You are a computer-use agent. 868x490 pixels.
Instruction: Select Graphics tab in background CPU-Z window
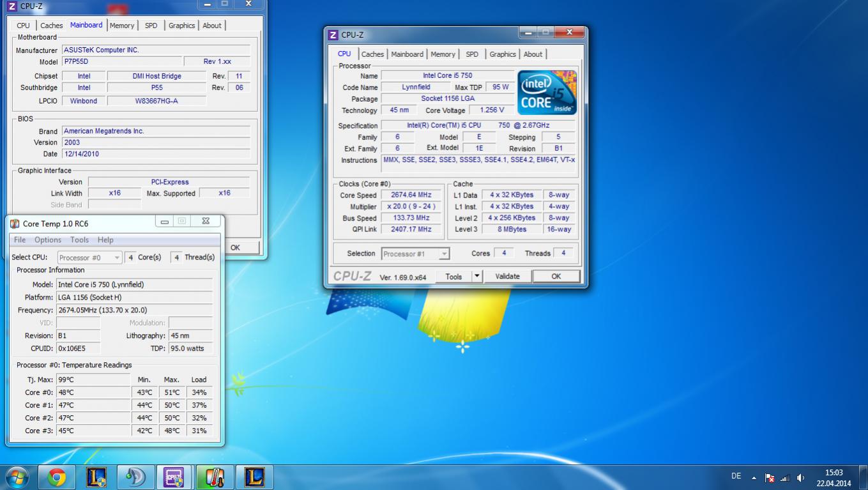coord(181,26)
